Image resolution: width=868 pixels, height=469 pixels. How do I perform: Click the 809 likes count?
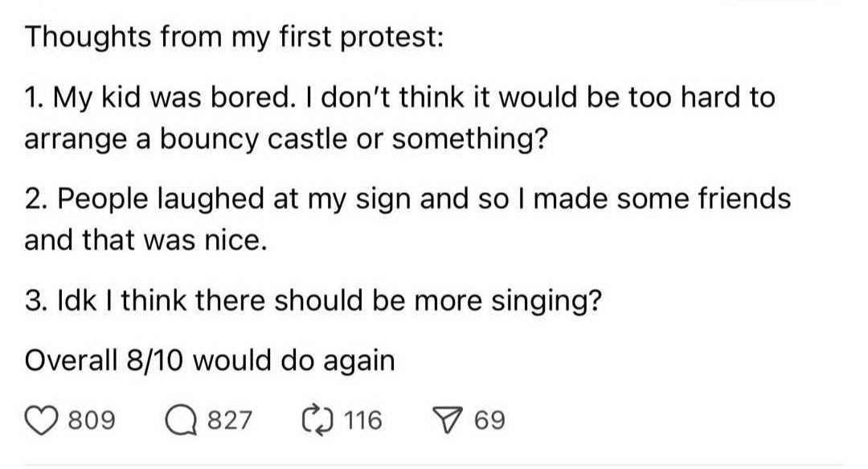(x=92, y=420)
